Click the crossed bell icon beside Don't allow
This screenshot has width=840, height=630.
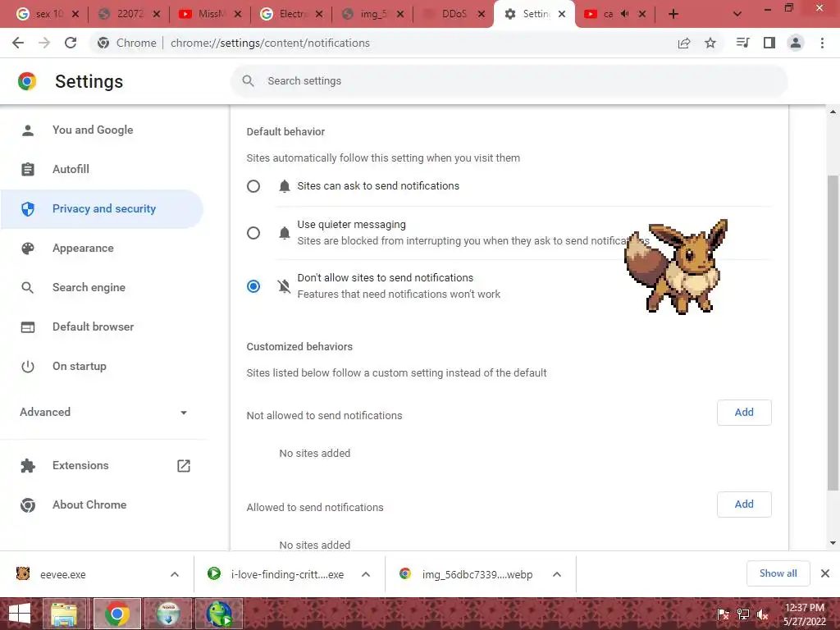(285, 286)
